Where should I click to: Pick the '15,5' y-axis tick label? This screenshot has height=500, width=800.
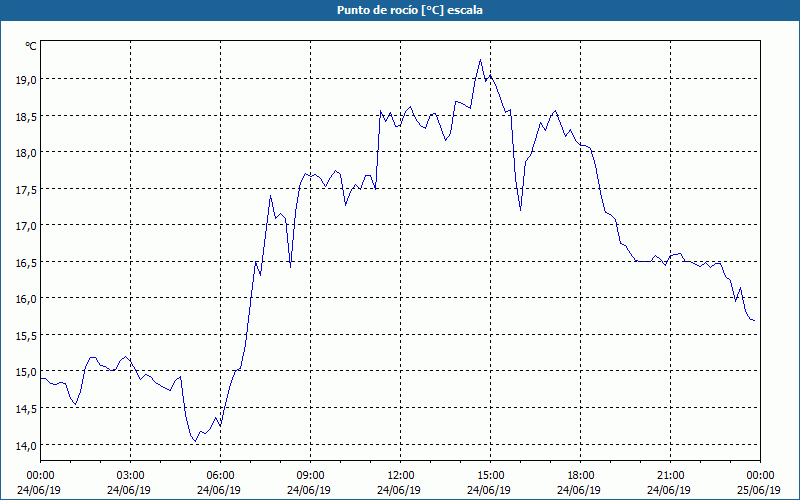tap(28, 336)
